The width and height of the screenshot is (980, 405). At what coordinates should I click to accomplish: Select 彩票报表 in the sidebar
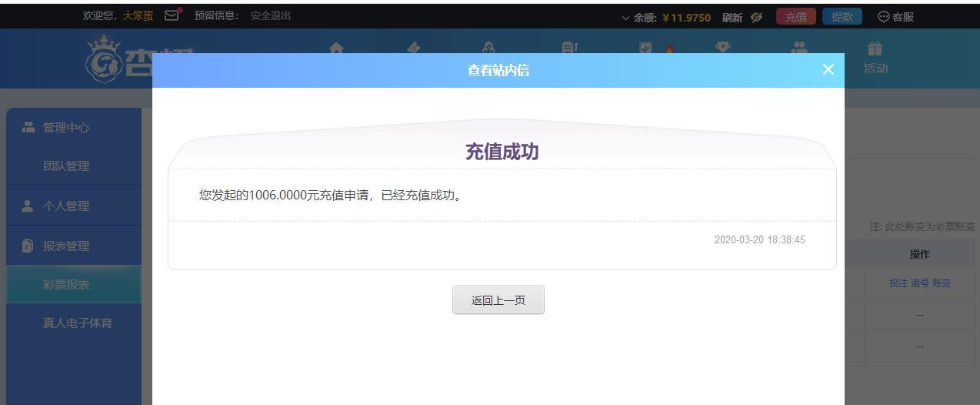[x=66, y=285]
